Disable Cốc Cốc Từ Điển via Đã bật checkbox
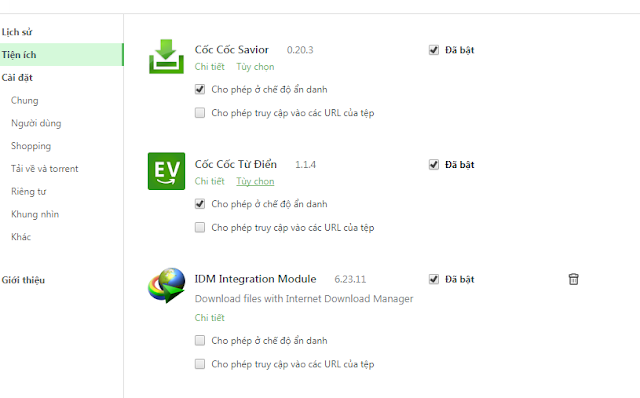 [433, 165]
